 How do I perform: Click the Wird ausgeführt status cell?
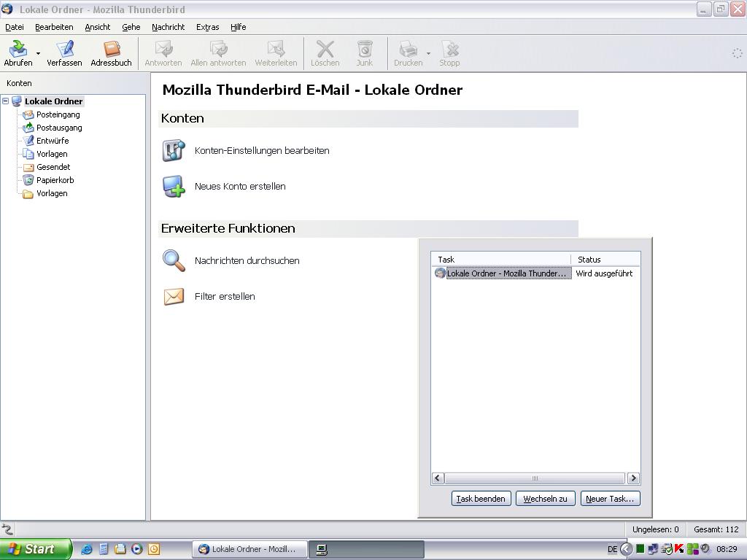coord(604,274)
